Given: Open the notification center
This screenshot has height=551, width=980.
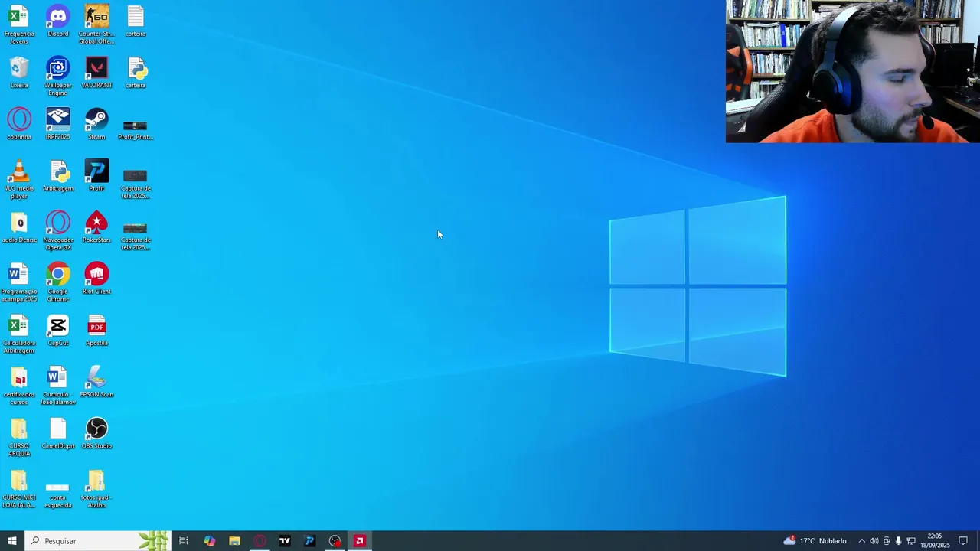Looking at the screenshot, I should pyautogui.click(x=963, y=541).
